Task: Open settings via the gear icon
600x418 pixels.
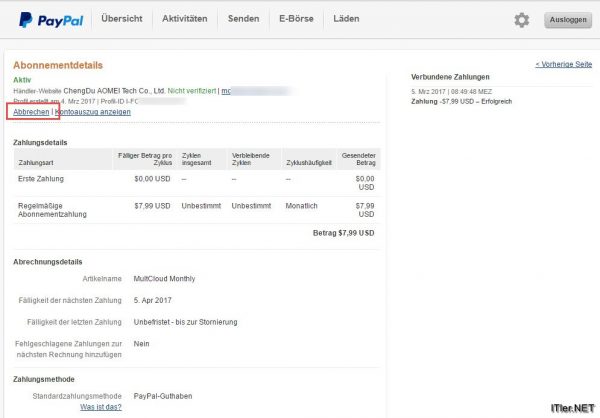Action: [x=522, y=20]
